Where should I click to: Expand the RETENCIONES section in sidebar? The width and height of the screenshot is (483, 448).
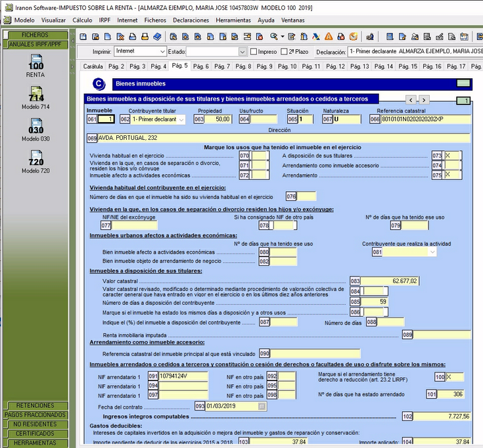(35, 406)
